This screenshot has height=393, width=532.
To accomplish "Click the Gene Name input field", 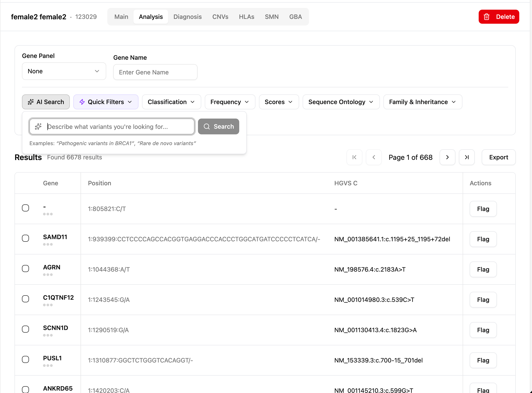I will coord(155,72).
